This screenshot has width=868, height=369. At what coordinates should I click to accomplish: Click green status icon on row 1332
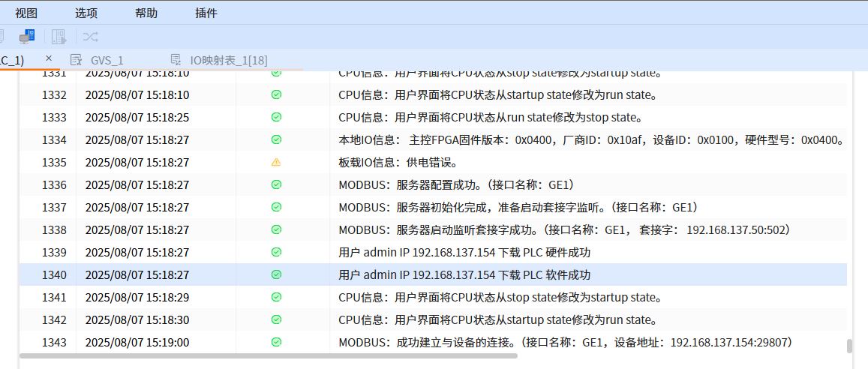[276, 94]
